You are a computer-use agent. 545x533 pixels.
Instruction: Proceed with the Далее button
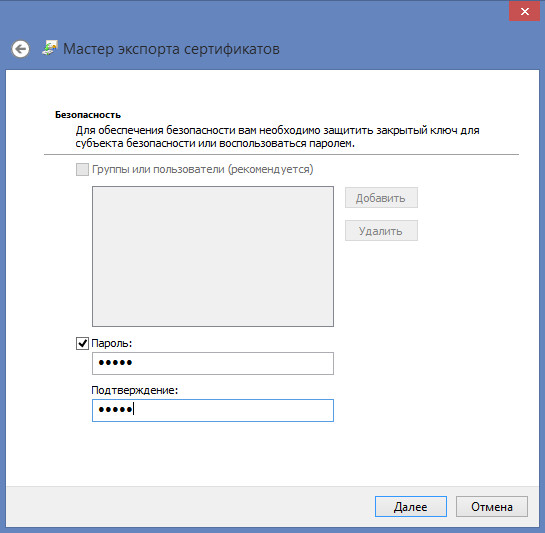411,507
